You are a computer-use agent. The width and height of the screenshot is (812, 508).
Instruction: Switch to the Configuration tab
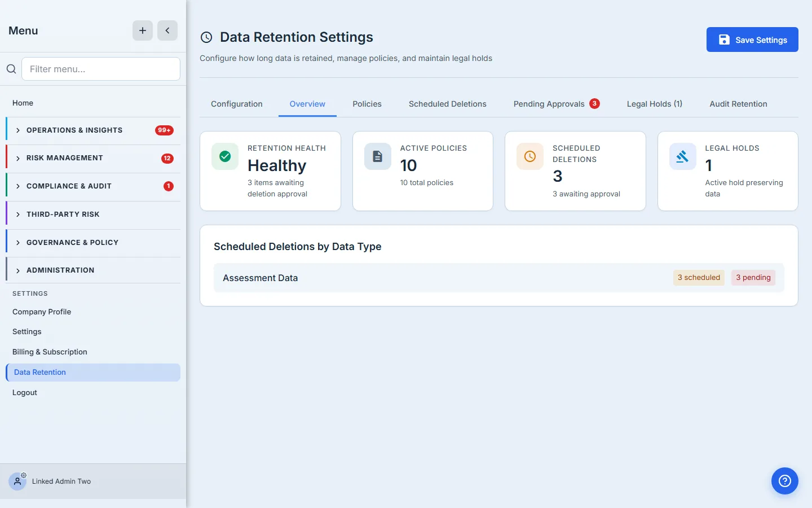tap(237, 104)
